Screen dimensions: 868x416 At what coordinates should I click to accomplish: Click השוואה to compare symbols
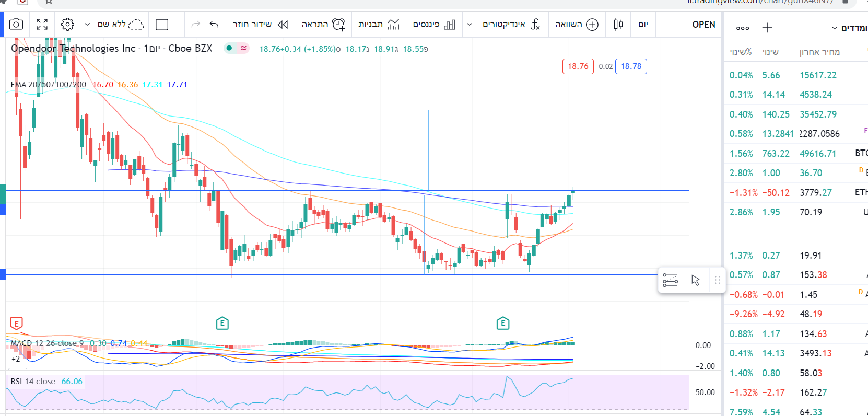click(577, 25)
